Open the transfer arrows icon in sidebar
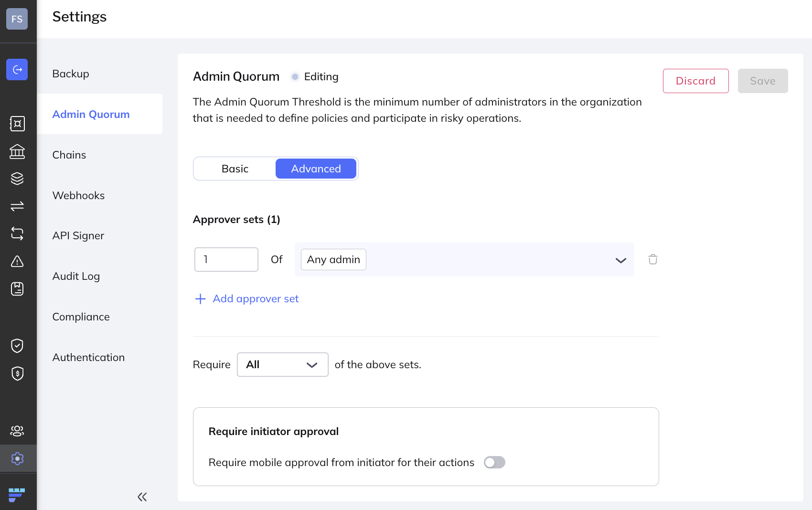Image resolution: width=812 pixels, height=510 pixels. coord(17,206)
